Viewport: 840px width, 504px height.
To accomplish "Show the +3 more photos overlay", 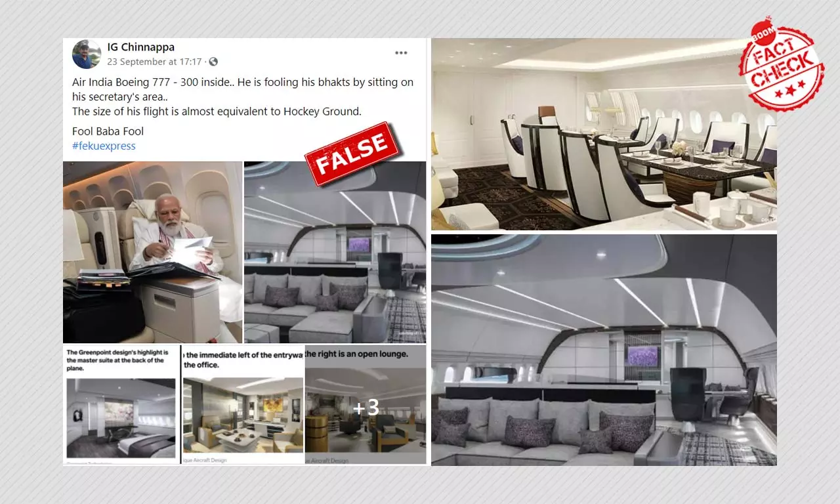I will point(366,408).
